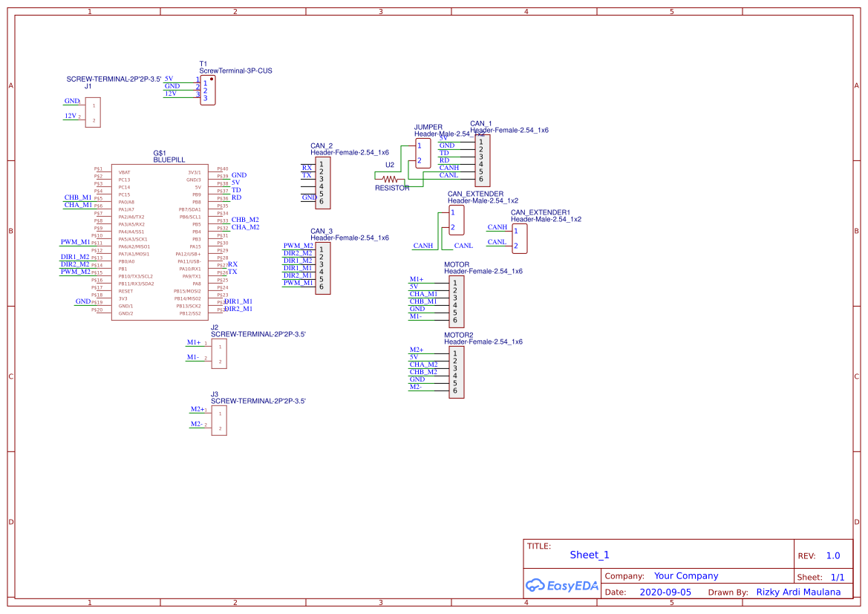Click the Sheet_1 title text
This screenshot has width=868, height=614.
[589, 555]
